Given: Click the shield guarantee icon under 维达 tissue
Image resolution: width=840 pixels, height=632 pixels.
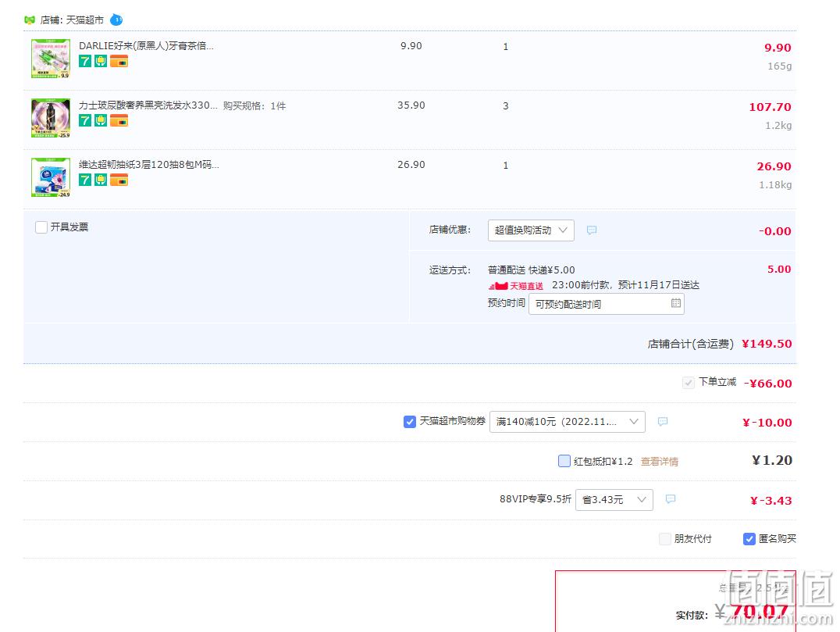Looking at the screenshot, I should [x=101, y=180].
